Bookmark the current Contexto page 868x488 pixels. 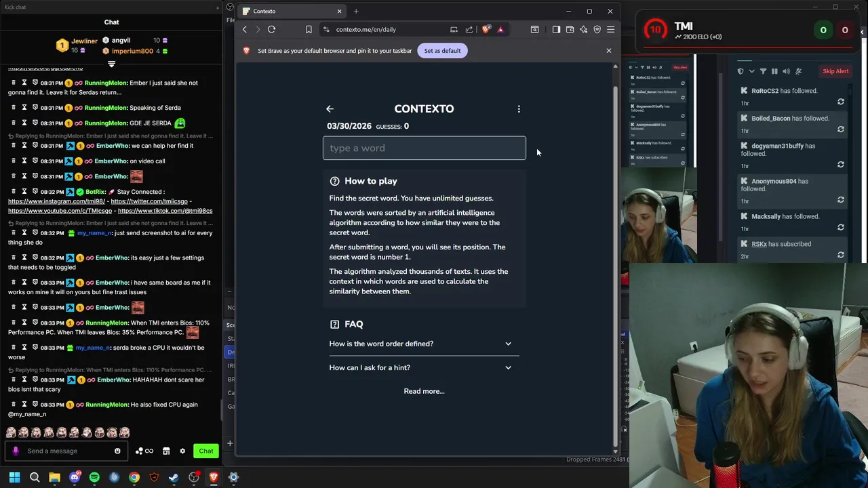(x=309, y=29)
